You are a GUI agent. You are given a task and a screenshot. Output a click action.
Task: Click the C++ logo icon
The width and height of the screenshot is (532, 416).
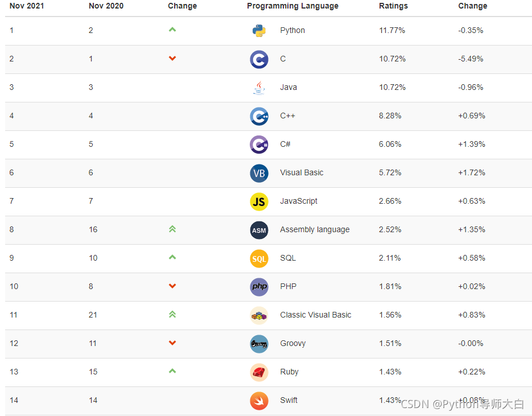click(259, 116)
